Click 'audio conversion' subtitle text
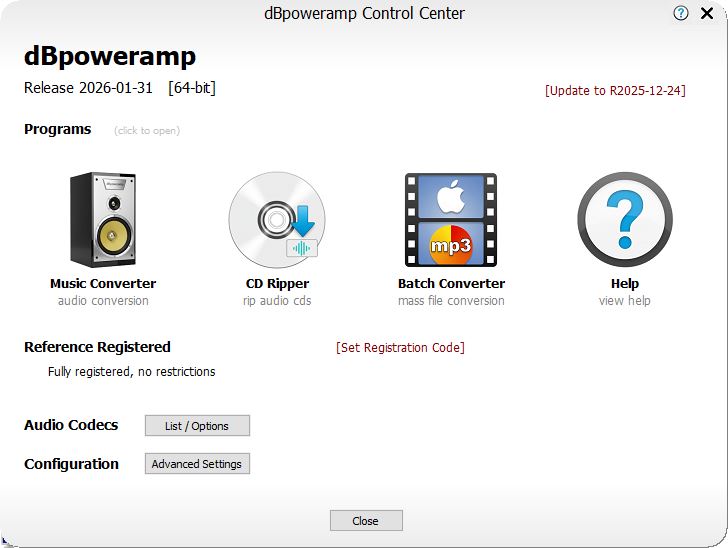Screen dimensions: 728x548 click(x=103, y=301)
